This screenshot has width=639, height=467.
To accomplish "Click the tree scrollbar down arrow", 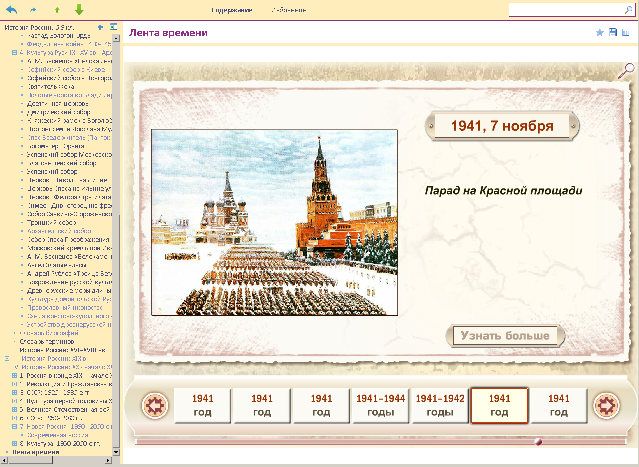I will tap(116, 452).
